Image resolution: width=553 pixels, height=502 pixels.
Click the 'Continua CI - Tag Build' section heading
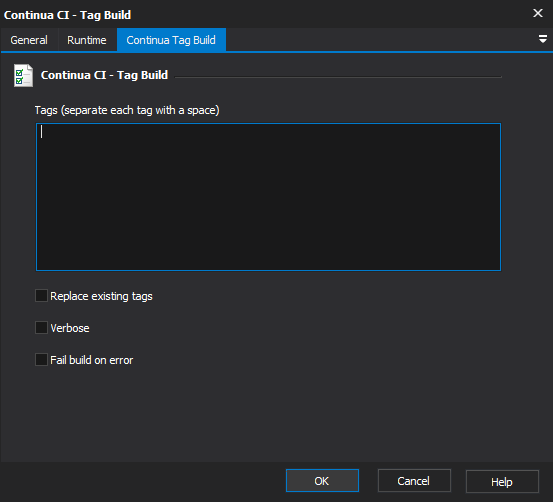[x=104, y=75]
